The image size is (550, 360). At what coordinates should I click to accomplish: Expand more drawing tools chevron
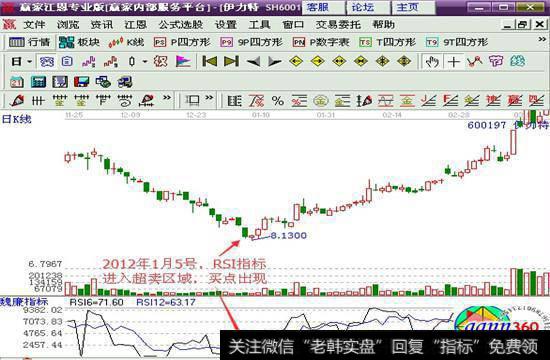pos(167,98)
